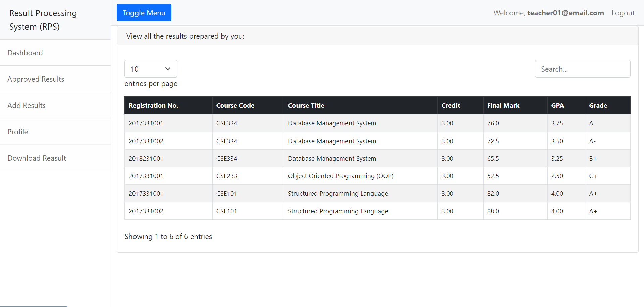Expand the pagination size selector chevron
The height and width of the screenshot is (307, 644).
click(x=167, y=69)
